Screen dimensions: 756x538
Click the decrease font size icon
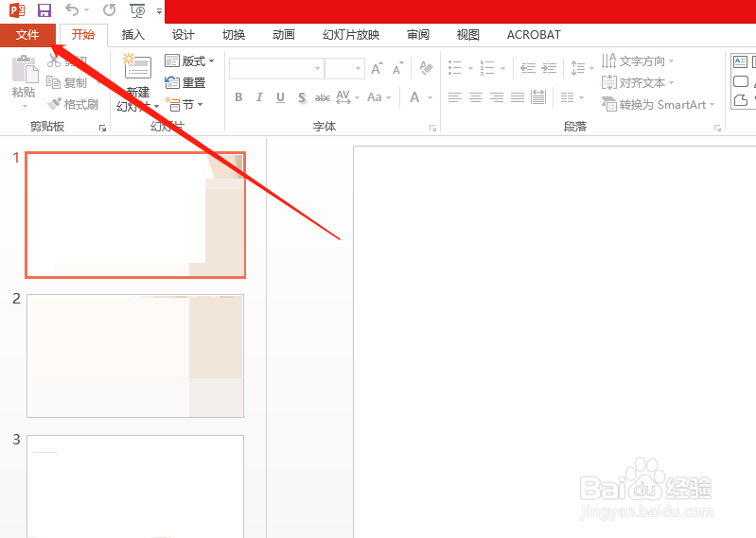coord(397,69)
